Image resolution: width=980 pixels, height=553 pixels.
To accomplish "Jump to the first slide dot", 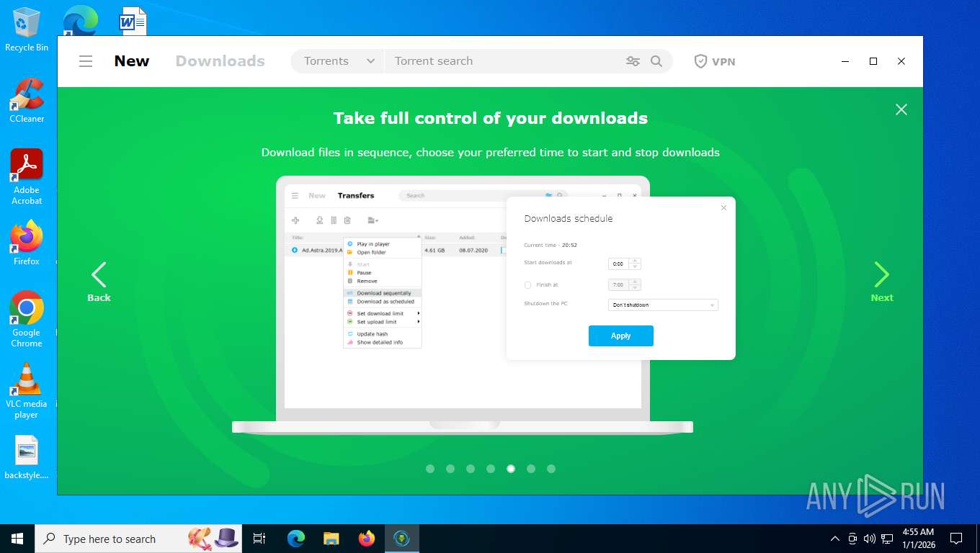I will point(430,469).
